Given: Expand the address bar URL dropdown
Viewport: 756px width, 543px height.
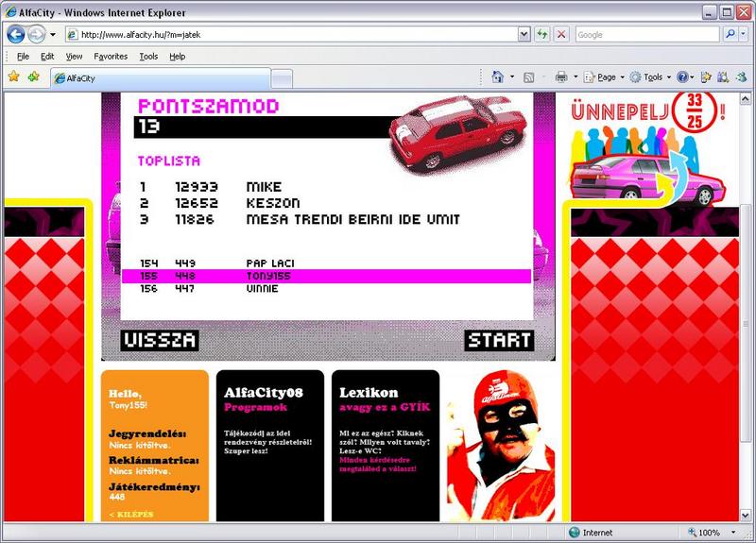Looking at the screenshot, I should 524,34.
